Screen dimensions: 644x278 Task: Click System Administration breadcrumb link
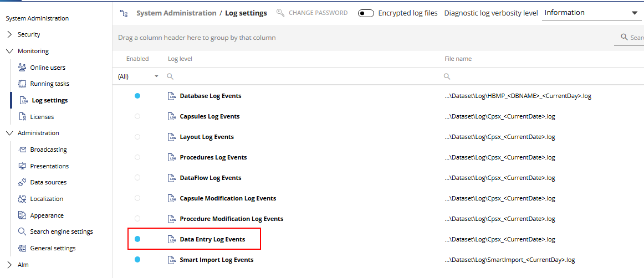point(176,13)
